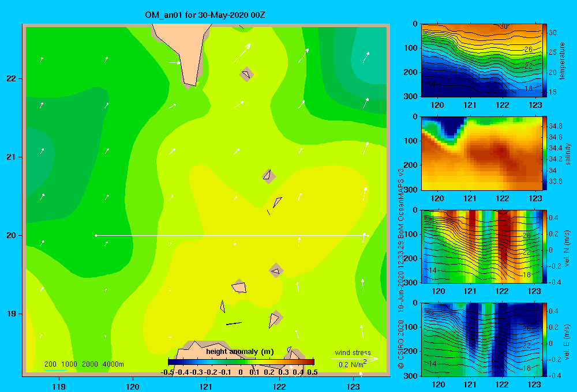Click the vel. E (m/s) color scale bar
Viewport: 577px width, 392px height.
pyautogui.click(x=545, y=340)
